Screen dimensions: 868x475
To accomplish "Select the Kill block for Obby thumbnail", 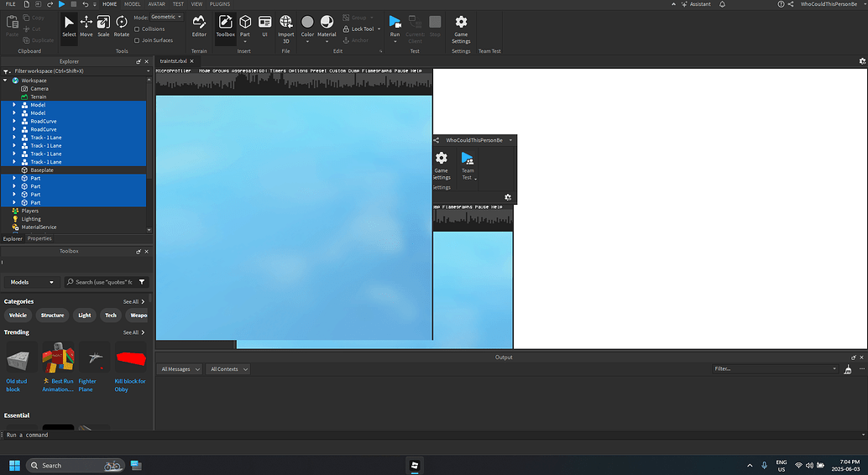I will 131,358.
